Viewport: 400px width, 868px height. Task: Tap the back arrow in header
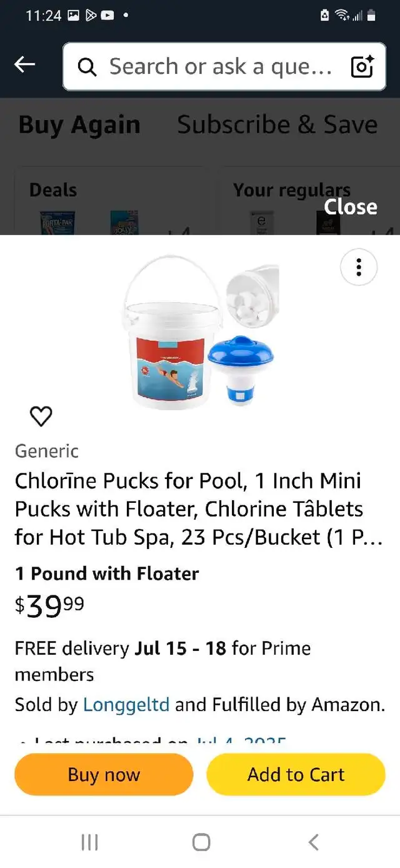[25, 64]
